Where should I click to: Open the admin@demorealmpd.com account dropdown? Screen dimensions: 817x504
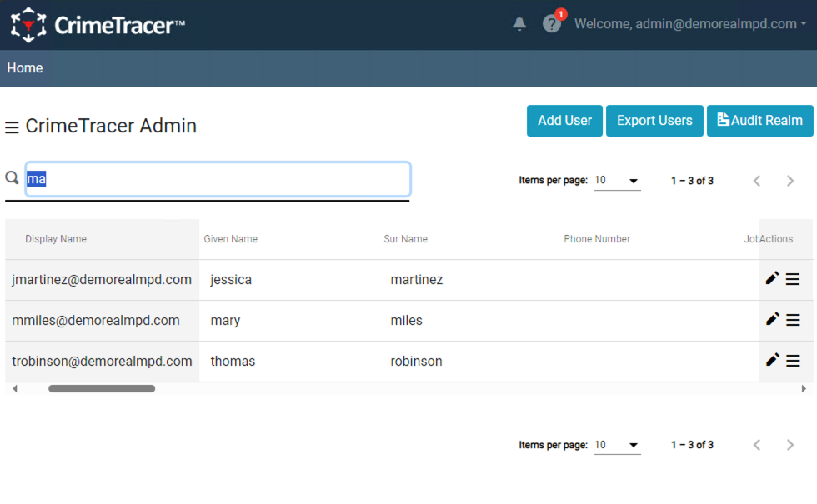[690, 24]
